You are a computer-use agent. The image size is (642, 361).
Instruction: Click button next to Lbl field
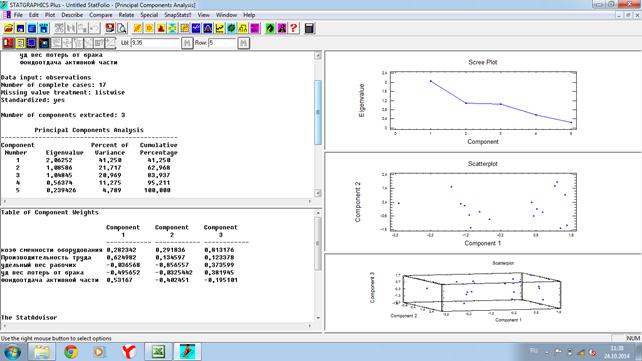(x=187, y=43)
